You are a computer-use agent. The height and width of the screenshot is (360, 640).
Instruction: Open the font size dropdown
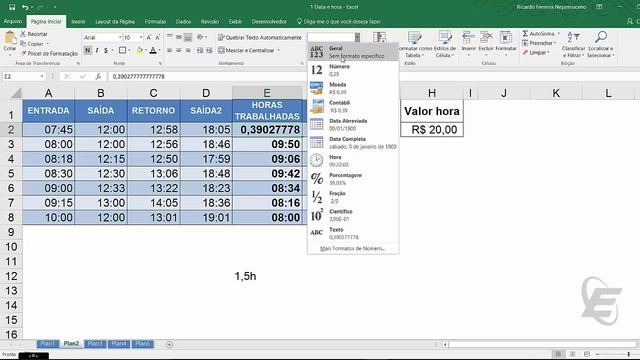pyautogui.click(x=141, y=37)
